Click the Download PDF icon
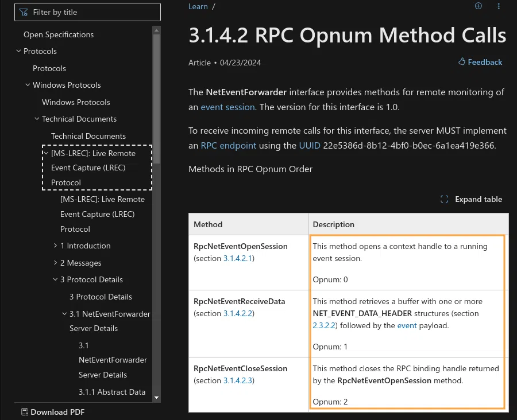The width and height of the screenshot is (517, 420). (x=24, y=411)
